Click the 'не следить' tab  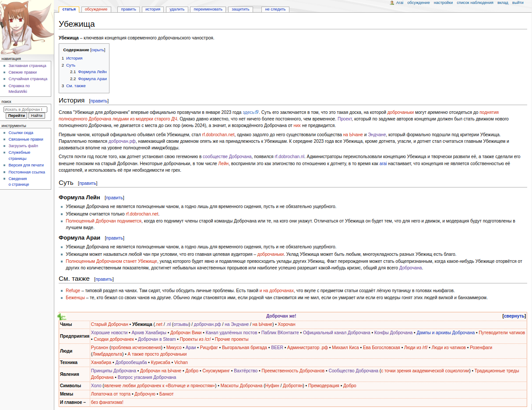pyautogui.click(x=275, y=9)
